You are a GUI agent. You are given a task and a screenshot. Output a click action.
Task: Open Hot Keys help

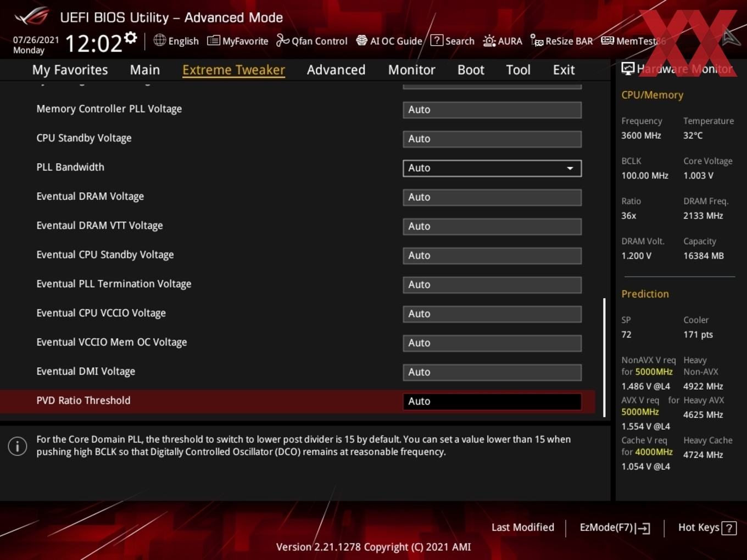pos(707,528)
